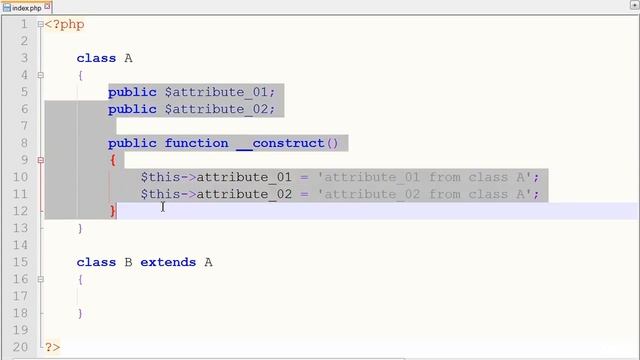
Task: Click line number 8 in the margin
Action: [24, 143]
